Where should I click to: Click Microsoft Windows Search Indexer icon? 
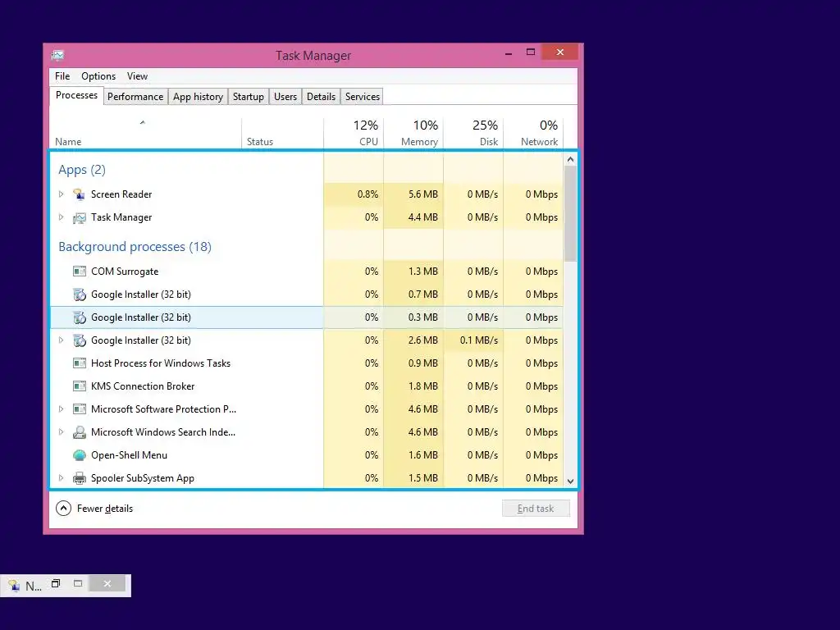[80, 432]
